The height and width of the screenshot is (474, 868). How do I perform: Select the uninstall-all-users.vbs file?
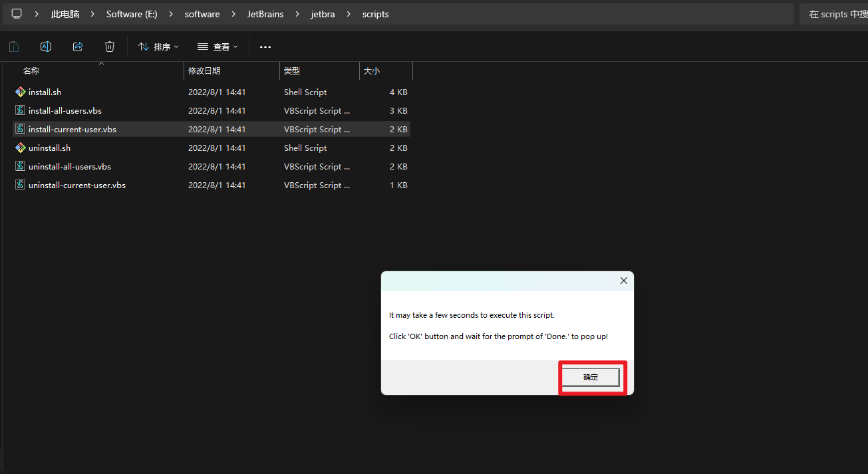[212, 167]
